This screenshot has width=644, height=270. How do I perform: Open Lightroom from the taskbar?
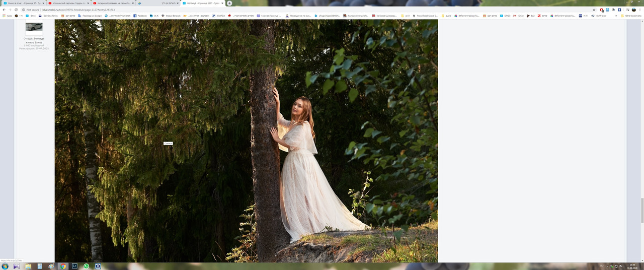(74, 266)
